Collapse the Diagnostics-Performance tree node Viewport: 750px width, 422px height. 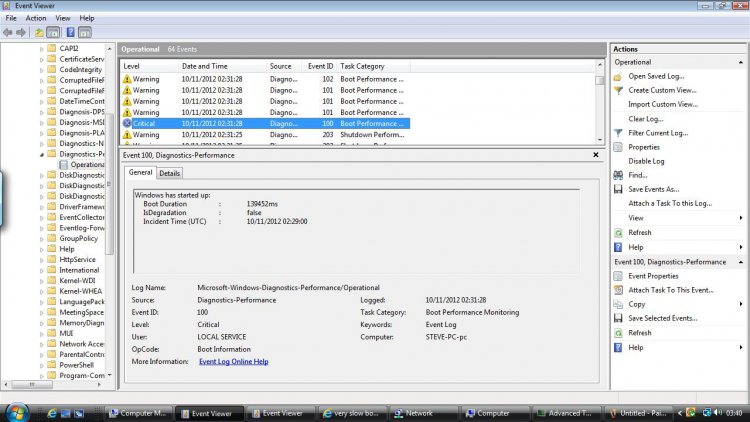pos(41,155)
